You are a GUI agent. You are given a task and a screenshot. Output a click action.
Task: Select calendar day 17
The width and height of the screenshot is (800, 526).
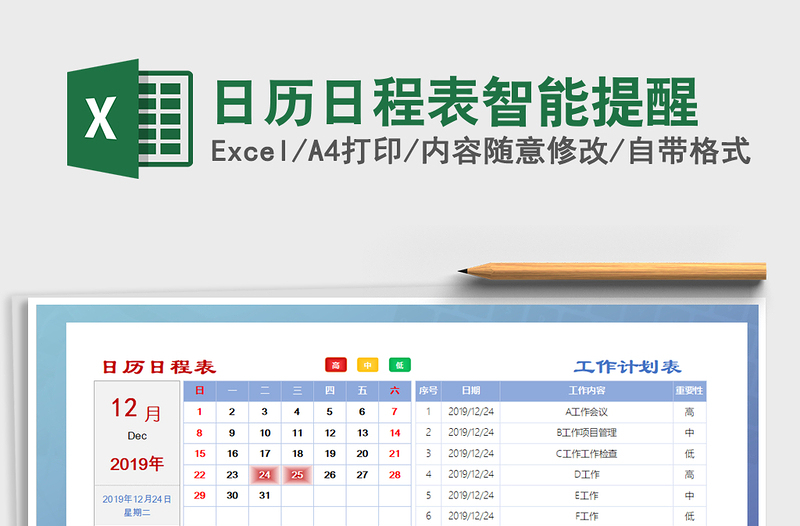coord(265,454)
